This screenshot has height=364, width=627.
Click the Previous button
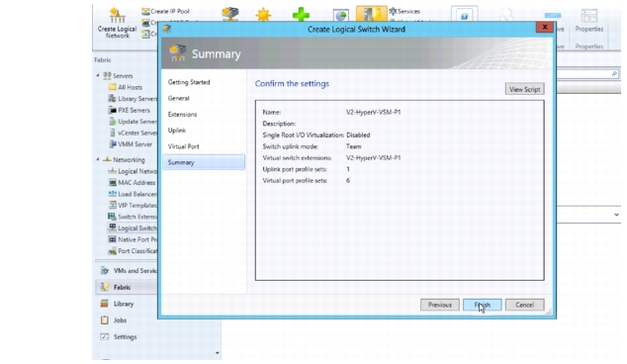(440, 305)
